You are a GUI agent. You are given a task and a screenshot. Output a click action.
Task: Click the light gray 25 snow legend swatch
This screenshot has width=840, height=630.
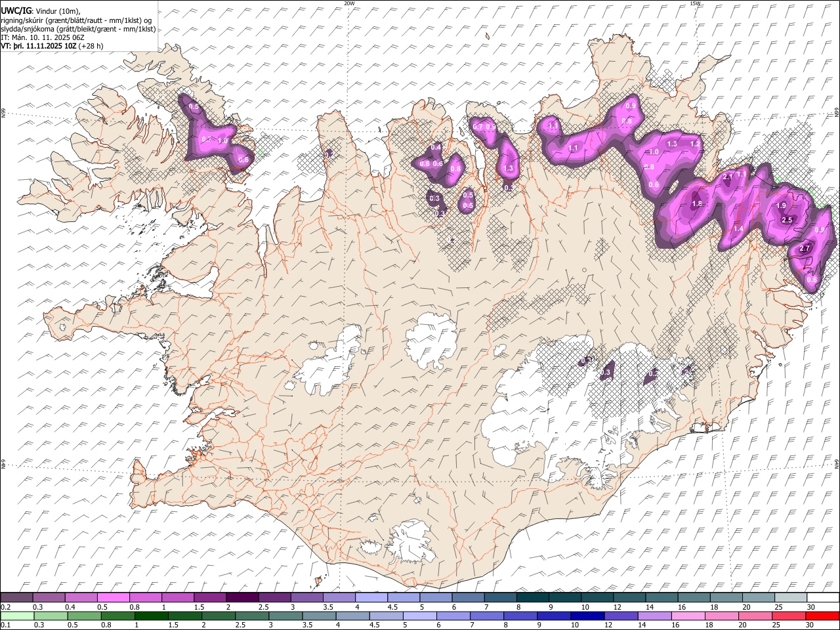click(x=791, y=598)
